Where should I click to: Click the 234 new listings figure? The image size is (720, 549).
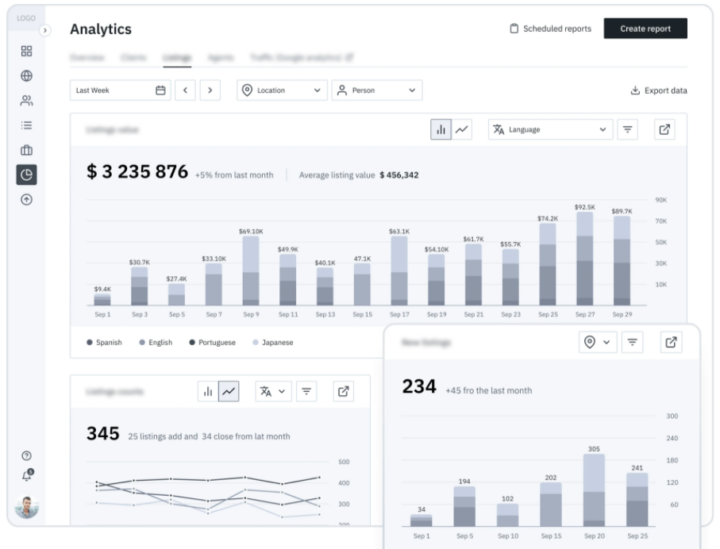(x=419, y=387)
